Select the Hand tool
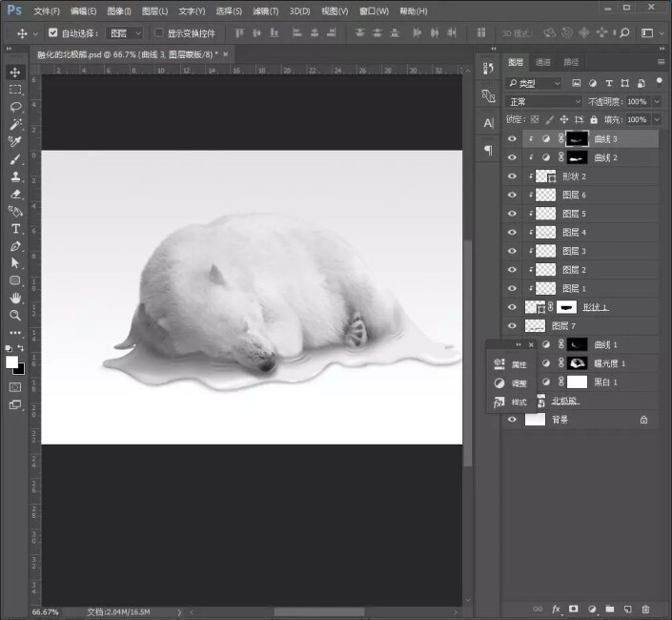The image size is (672, 620). 15,298
